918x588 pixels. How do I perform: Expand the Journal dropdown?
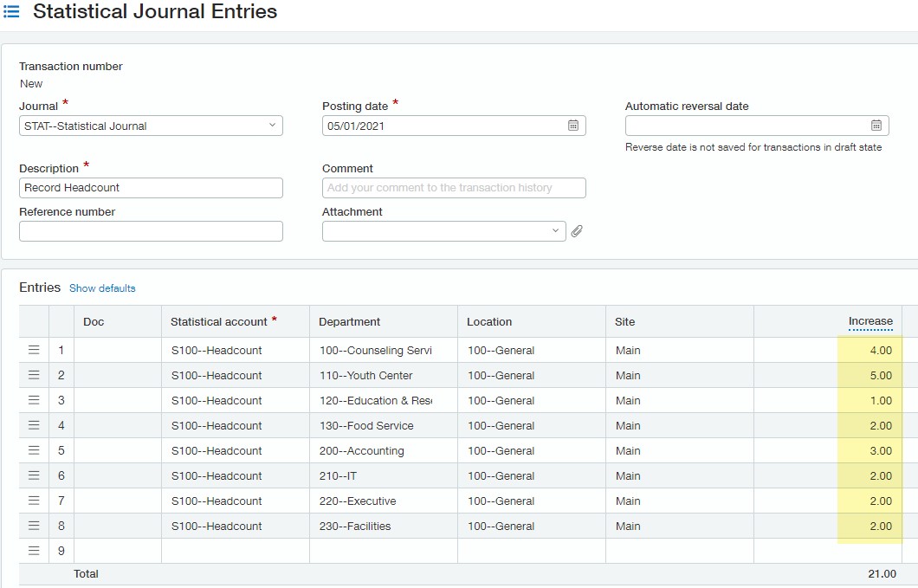pos(271,126)
